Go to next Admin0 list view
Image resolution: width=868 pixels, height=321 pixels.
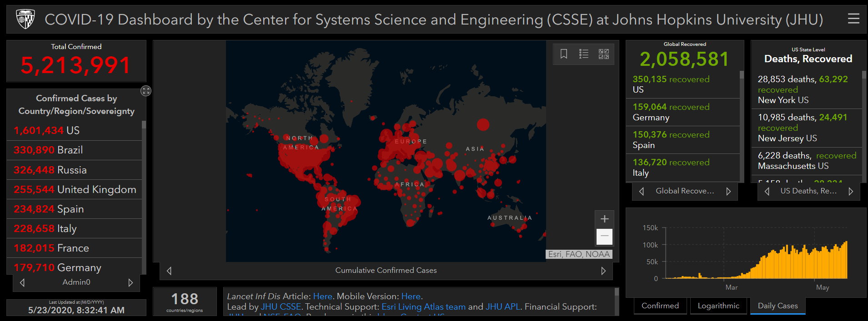(130, 282)
